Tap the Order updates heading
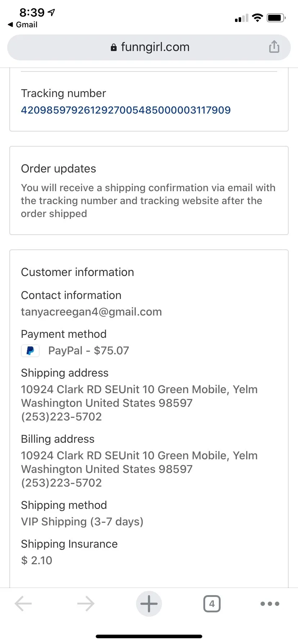 pos(58,169)
